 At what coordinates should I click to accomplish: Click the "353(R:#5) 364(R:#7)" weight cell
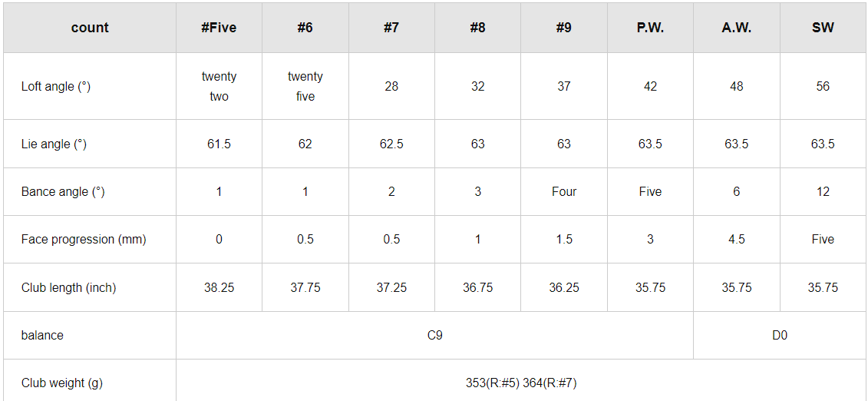[521, 383]
